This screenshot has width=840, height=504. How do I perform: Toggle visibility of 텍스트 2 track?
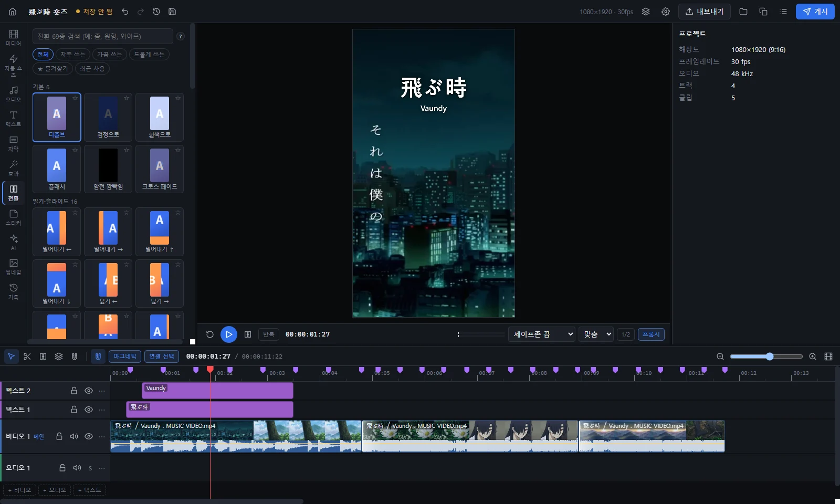pos(89,391)
